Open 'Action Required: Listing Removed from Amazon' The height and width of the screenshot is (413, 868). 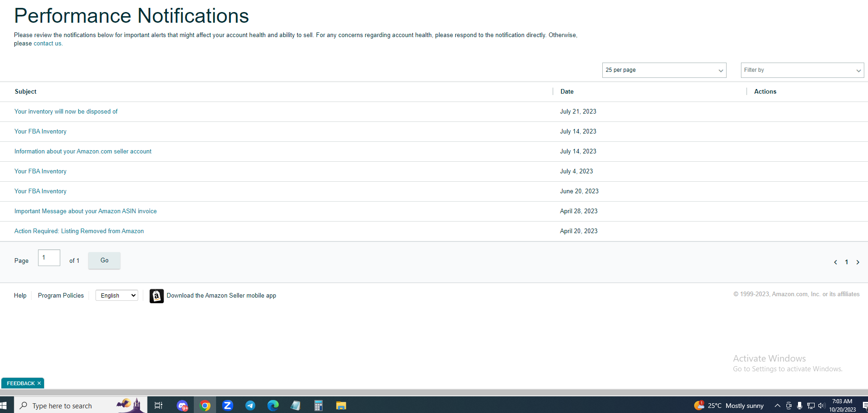[79, 231]
